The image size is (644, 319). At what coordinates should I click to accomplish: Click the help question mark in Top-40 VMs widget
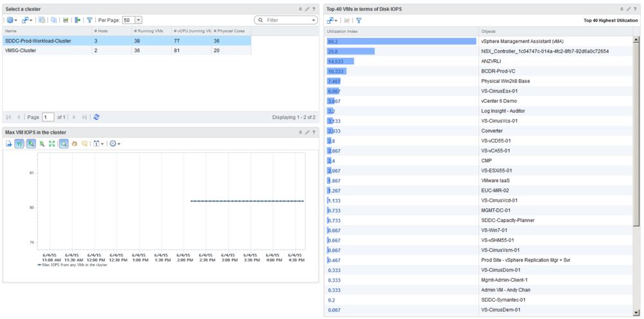point(636,9)
